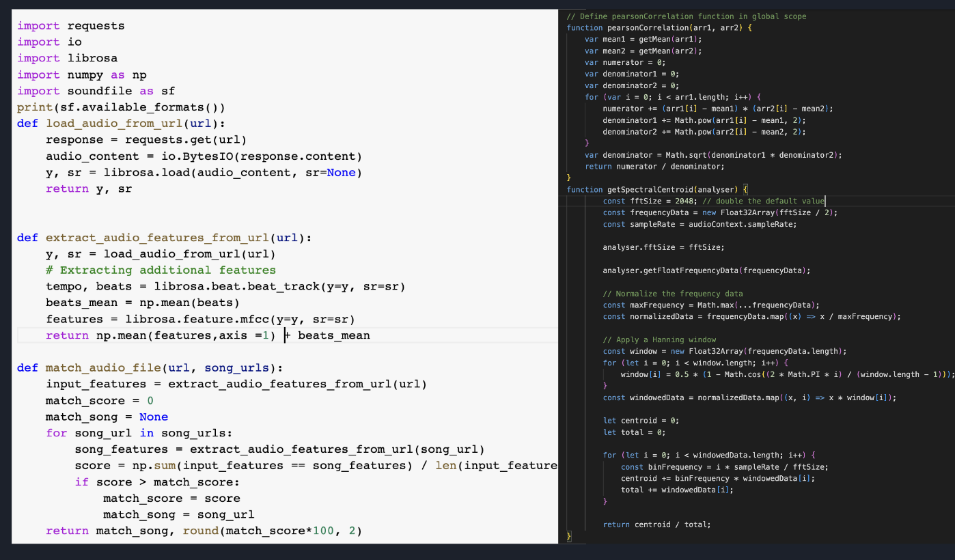The height and width of the screenshot is (560, 955).
Task: Click the 'const maxFrequency = Math.max' line
Action: (x=712, y=305)
